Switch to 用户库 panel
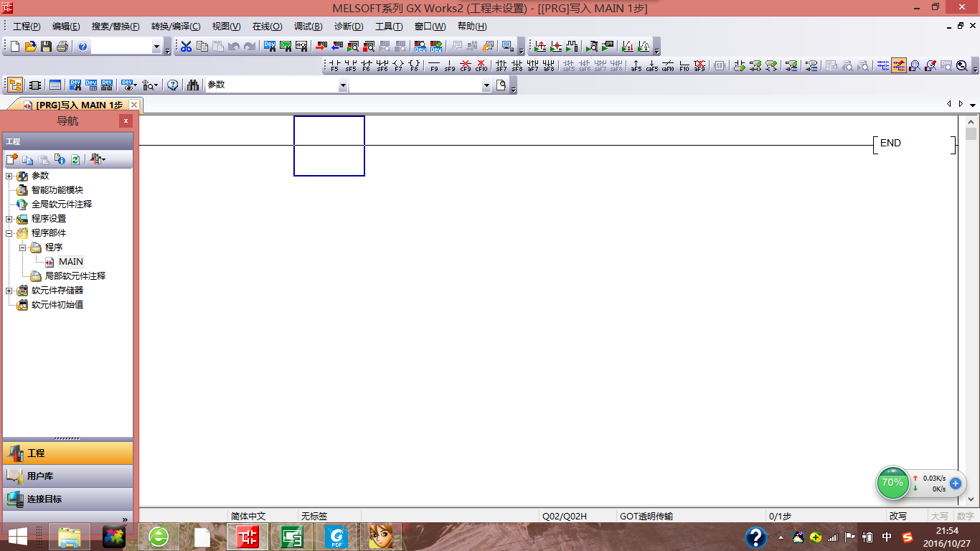Screen dimensions: 980x551 pyautogui.click(x=67, y=476)
